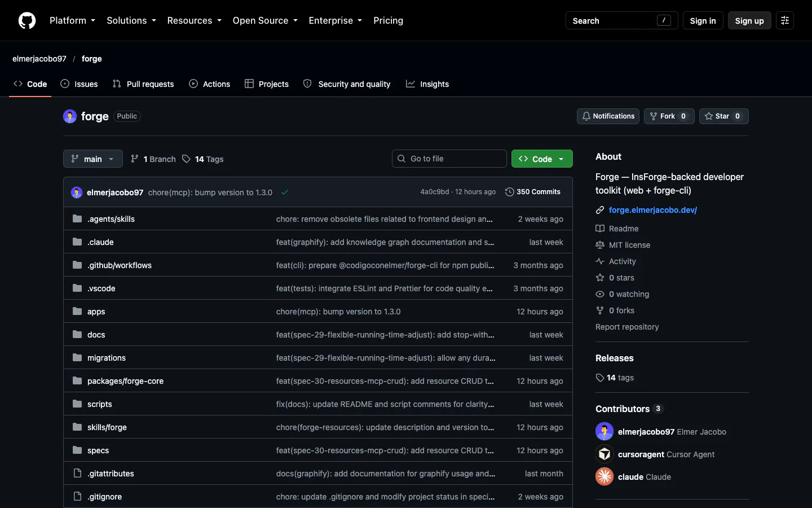
Task: Expand the green Code dropdown
Action: 542,159
